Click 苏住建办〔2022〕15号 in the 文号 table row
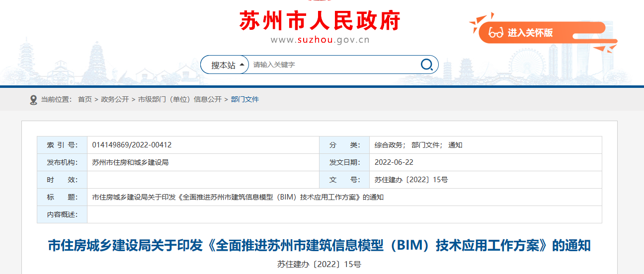This screenshot has height=274, width=644. (411, 180)
